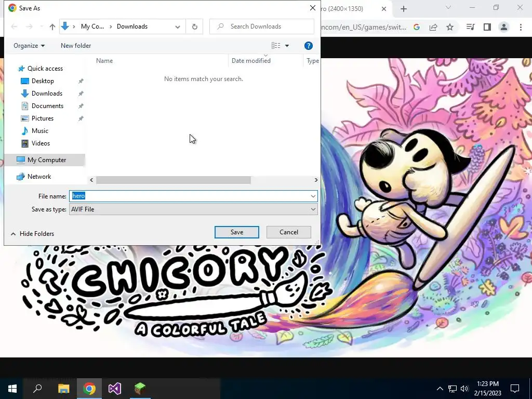The image size is (532, 399).
Task: Bookmark this tab with star icon
Action: point(450,27)
